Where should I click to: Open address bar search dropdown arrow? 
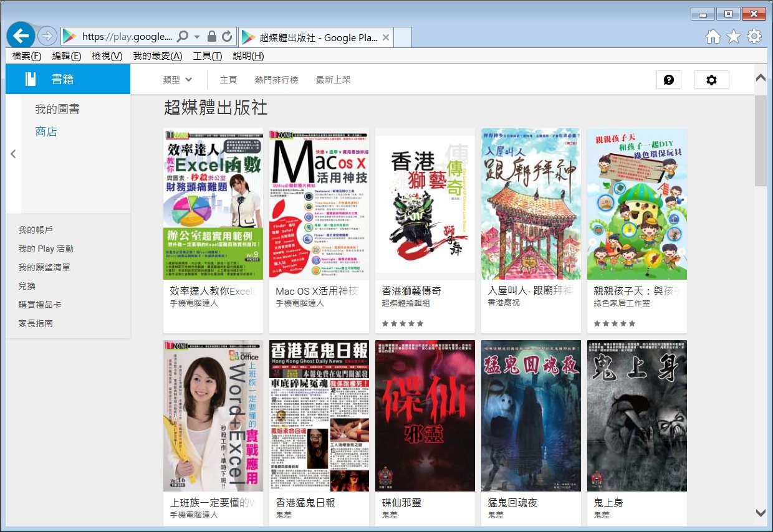coord(197,37)
